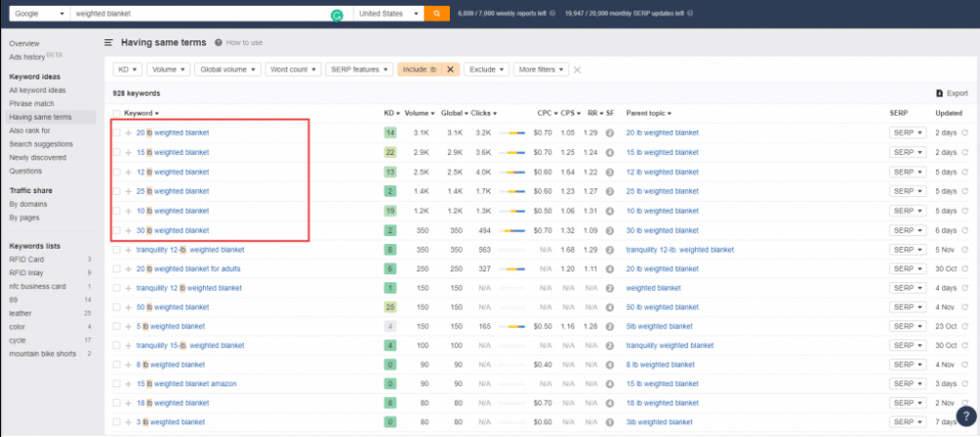Viewport: 980px width, 437px height.
Task: Remove the Include: lb filter with X
Action: click(450, 70)
